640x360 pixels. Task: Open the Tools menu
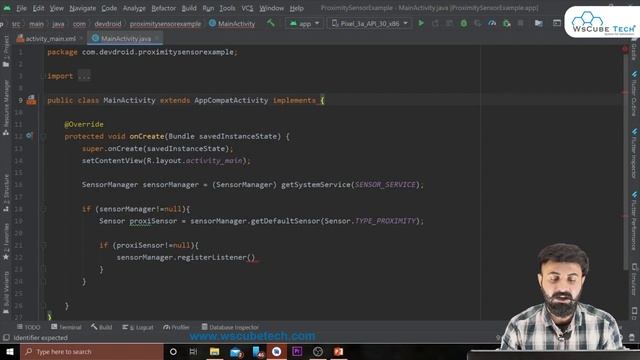click(x=227, y=8)
